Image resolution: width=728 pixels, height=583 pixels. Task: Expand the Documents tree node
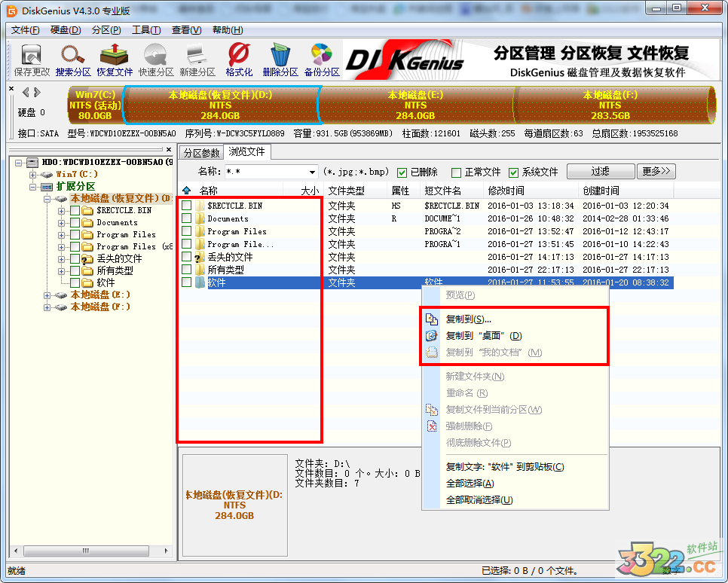click(61, 223)
